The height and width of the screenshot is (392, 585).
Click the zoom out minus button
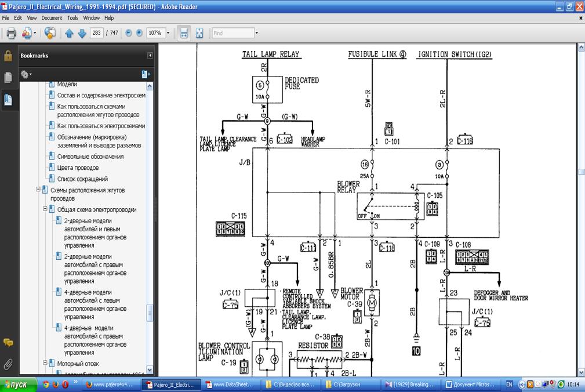pos(129,33)
